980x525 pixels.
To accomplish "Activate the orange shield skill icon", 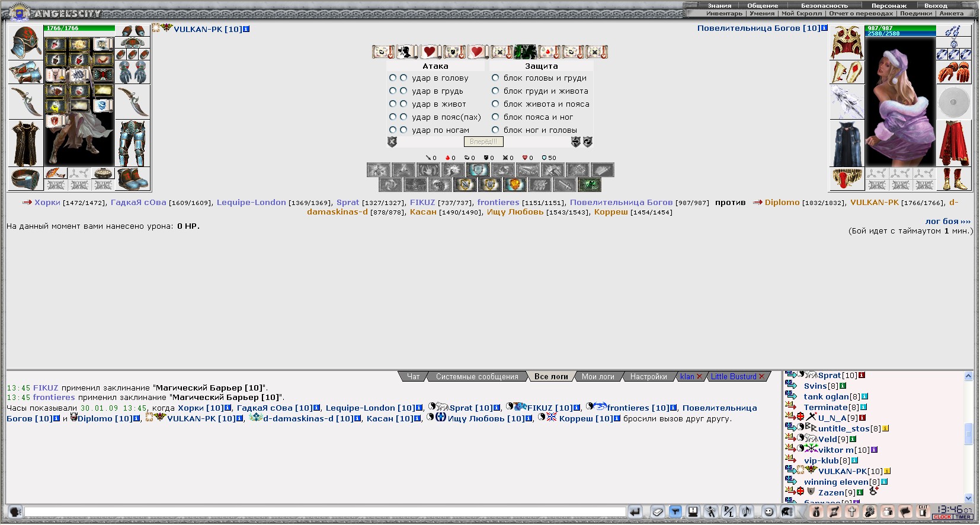I will tap(515, 185).
